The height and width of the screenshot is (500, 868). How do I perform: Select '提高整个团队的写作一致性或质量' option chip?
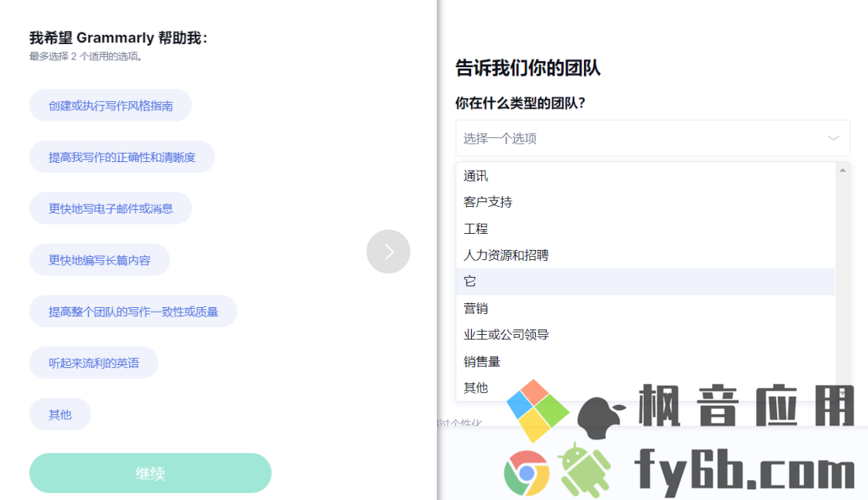(x=133, y=312)
